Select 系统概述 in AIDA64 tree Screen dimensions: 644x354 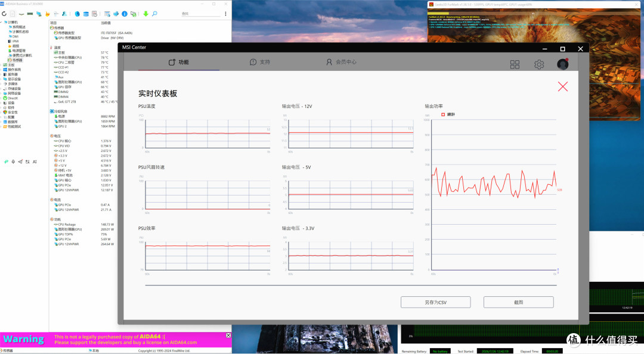coord(18,27)
